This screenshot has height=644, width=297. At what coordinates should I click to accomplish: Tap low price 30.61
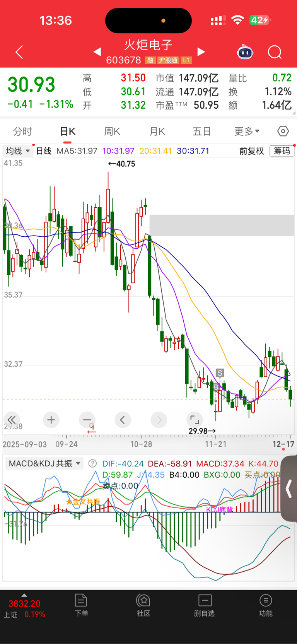[133, 92]
